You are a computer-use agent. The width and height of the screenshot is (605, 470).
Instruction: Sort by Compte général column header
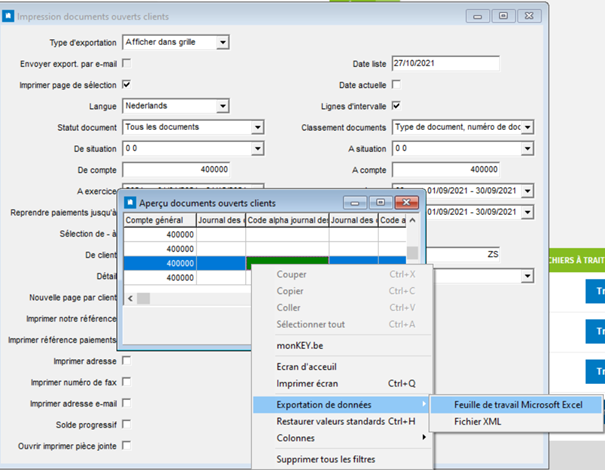coord(160,220)
